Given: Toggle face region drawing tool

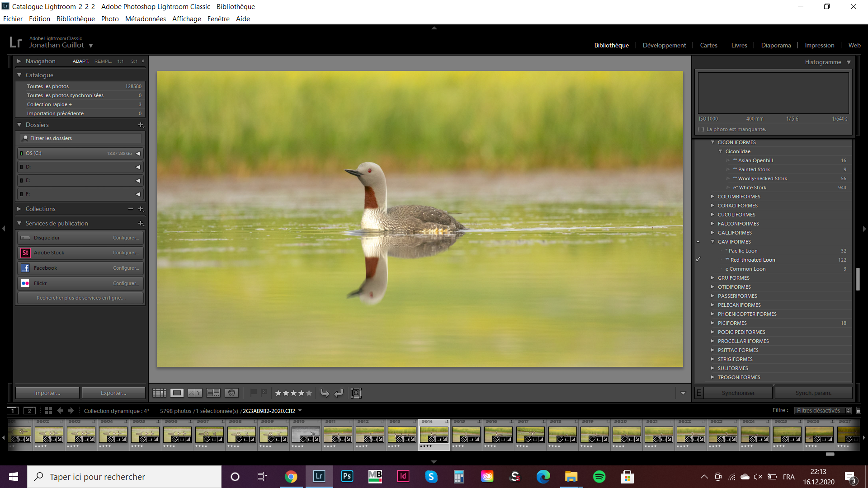Looking at the screenshot, I should pos(356,393).
